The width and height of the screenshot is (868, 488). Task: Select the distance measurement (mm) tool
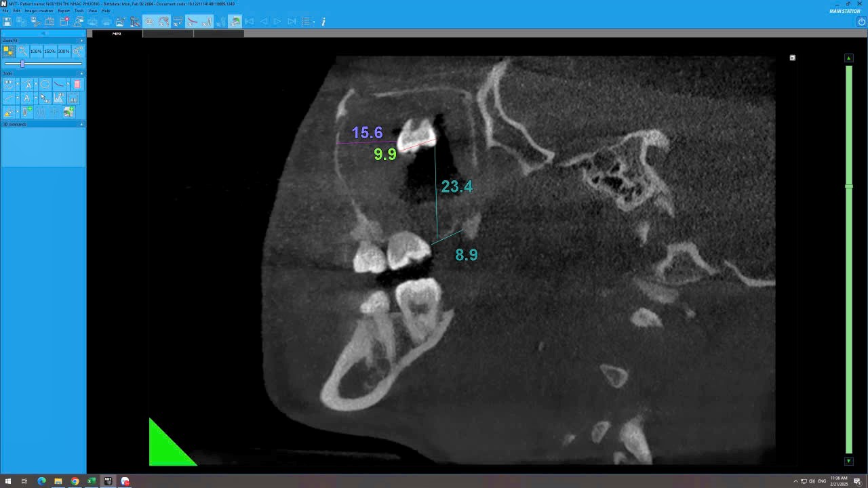point(8,85)
